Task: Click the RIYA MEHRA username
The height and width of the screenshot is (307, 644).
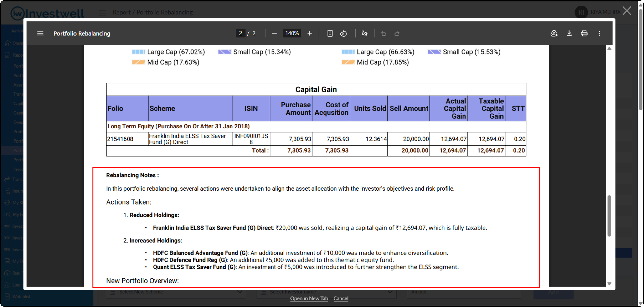Action: click(x=605, y=12)
